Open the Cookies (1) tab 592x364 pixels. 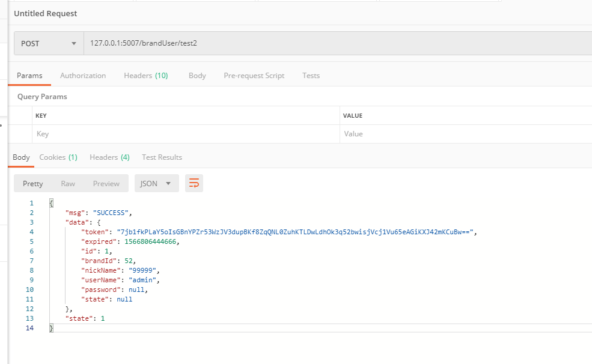58,157
